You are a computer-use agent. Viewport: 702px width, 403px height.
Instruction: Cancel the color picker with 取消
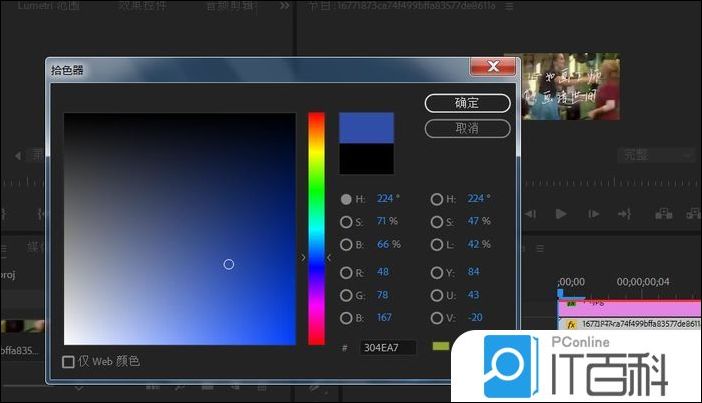tap(467, 129)
